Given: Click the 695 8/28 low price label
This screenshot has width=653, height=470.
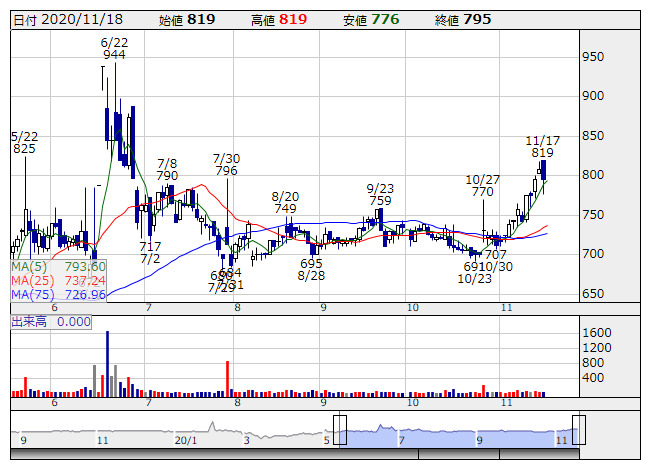Looking at the screenshot, I should [x=311, y=269].
